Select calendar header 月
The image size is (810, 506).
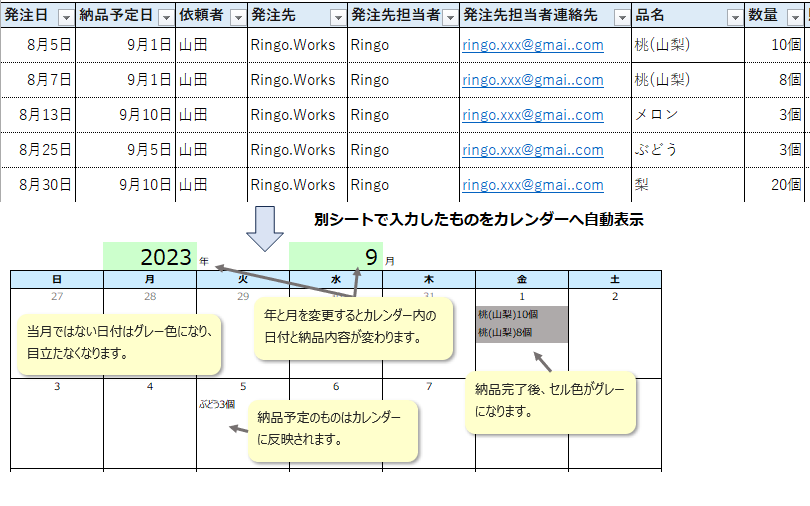pos(150,279)
